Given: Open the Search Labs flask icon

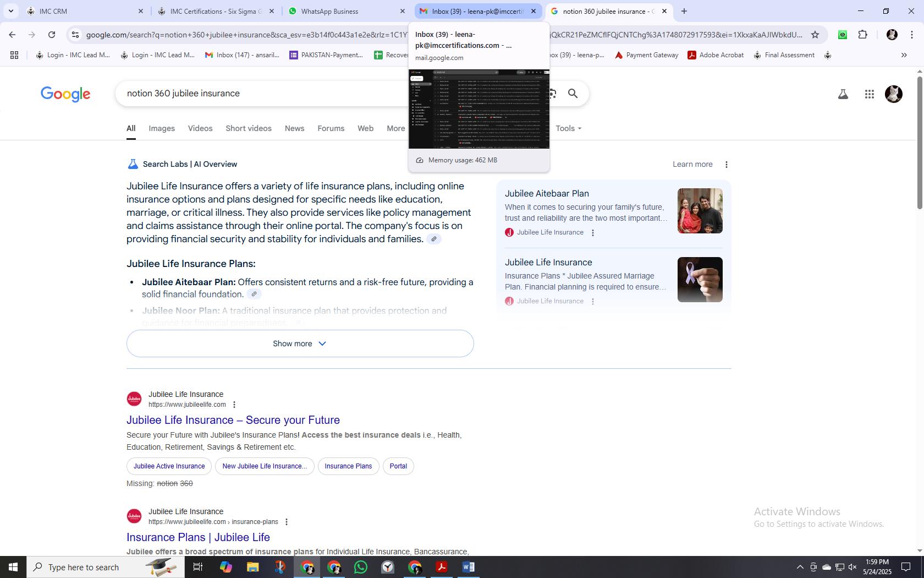Looking at the screenshot, I should coord(843,94).
